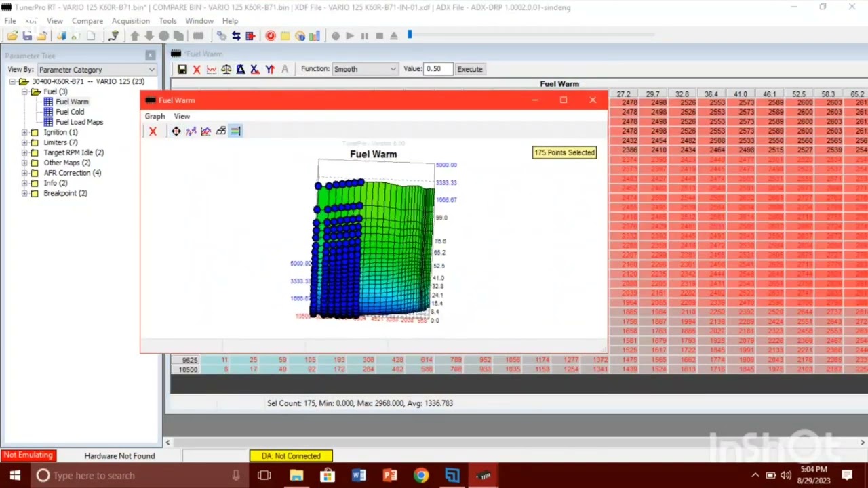This screenshot has height=488, width=868.
Task: Expand the Limiters (7) folder
Action: [x=24, y=143]
